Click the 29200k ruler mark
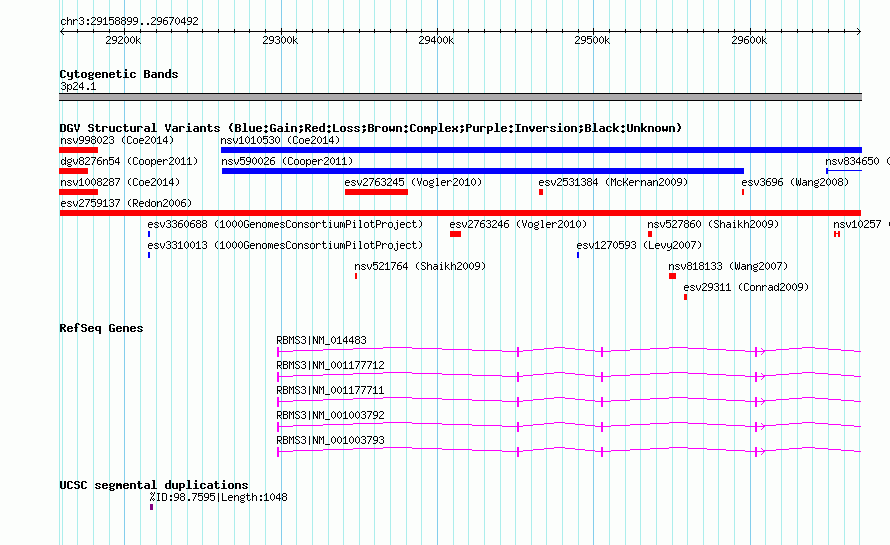Screen dimensions: 890x545 pyautogui.click(x=123, y=40)
